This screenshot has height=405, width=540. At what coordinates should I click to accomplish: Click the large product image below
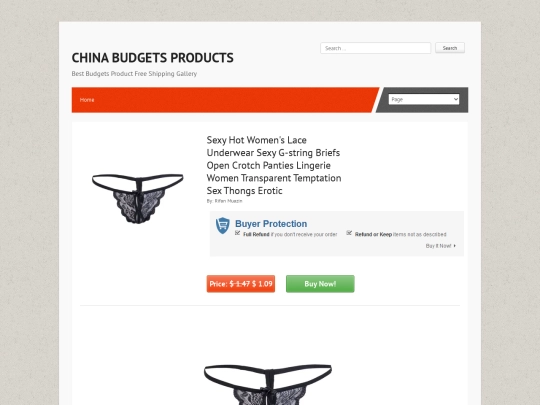pyautogui.click(x=268, y=384)
